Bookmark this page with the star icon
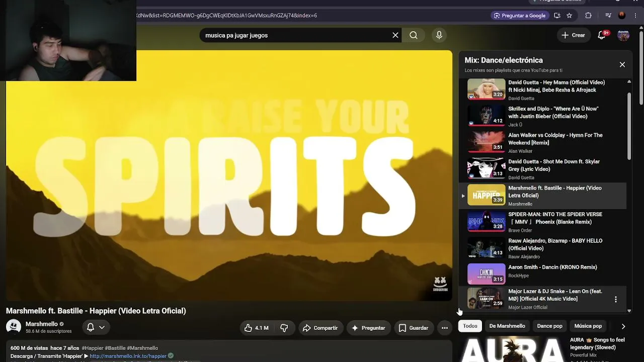The width and height of the screenshot is (644, 362). coord(570,16)
